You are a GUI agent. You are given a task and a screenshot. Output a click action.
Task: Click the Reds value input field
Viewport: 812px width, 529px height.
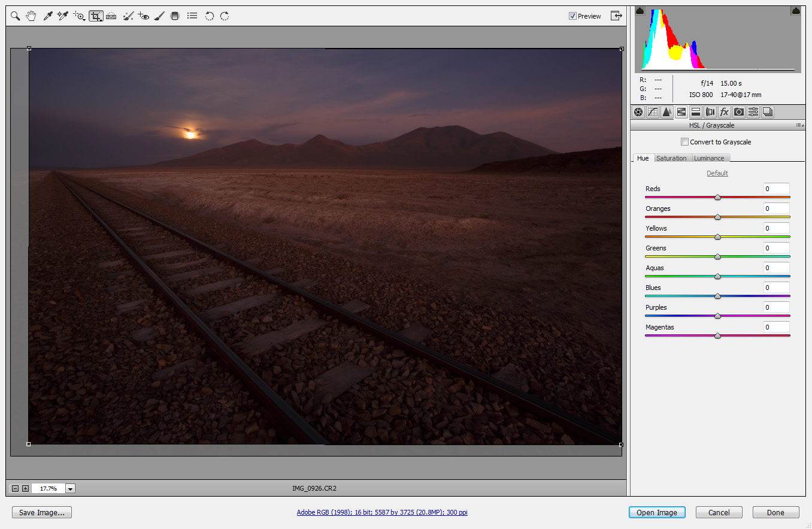[776, 189]
